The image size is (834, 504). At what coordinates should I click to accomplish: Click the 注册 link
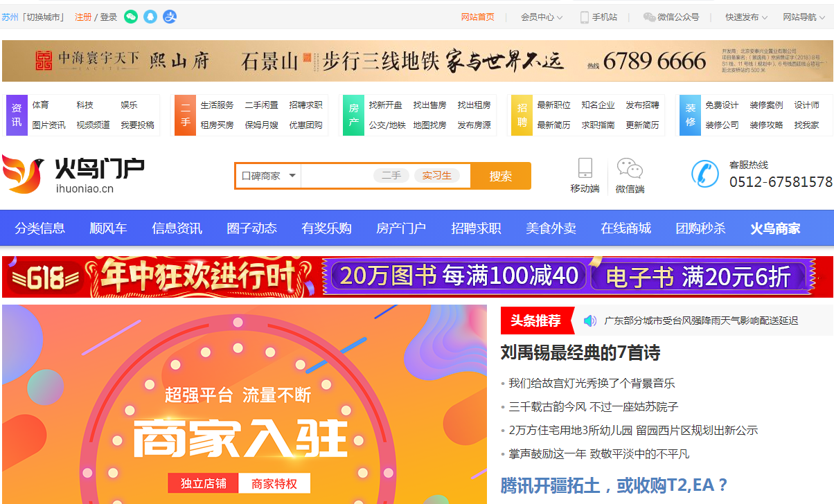(x=83, y=17)
